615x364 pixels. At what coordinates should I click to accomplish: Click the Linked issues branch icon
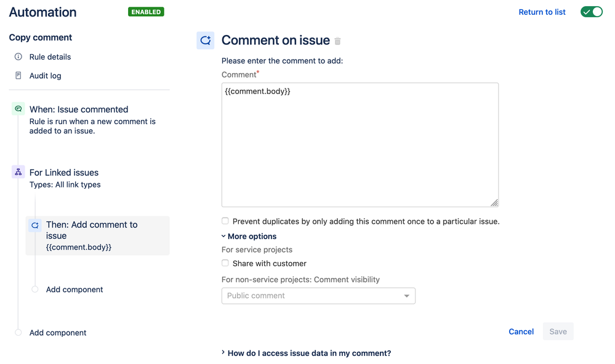18,172
